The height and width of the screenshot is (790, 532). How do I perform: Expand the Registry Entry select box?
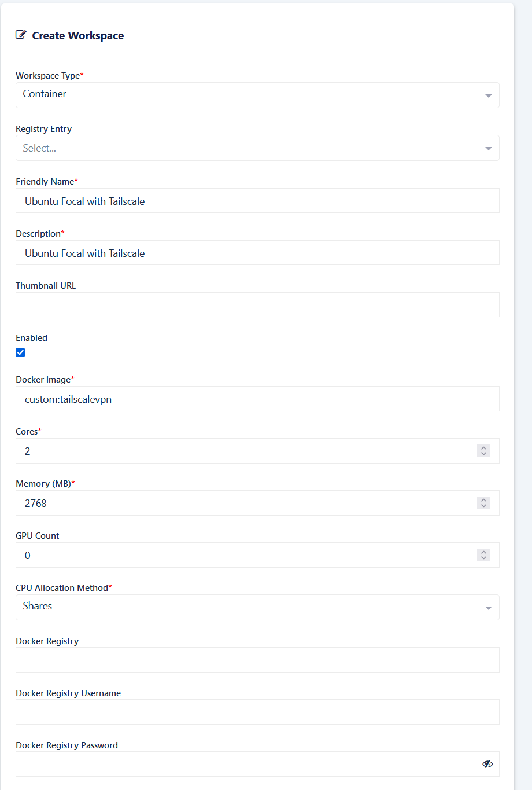coord(257,148)
